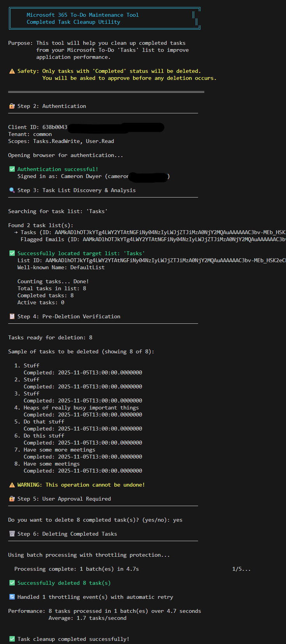Click green checkmark beside 'Successfully located target list'
Screen dimensions: 286x644
click(x=12, y=254)
